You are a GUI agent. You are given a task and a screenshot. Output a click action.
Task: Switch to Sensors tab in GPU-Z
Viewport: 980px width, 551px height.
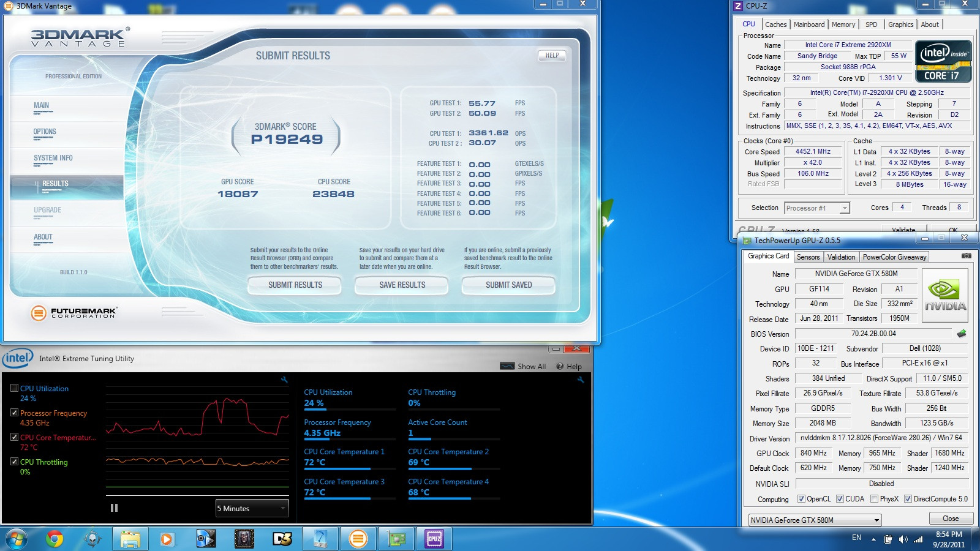(x=808, y=257)
